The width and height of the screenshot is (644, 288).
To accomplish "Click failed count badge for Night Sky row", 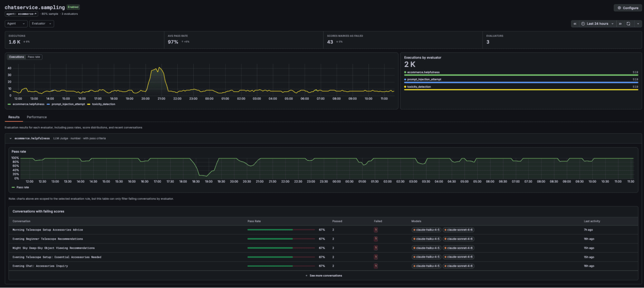I will pos(376,248).
